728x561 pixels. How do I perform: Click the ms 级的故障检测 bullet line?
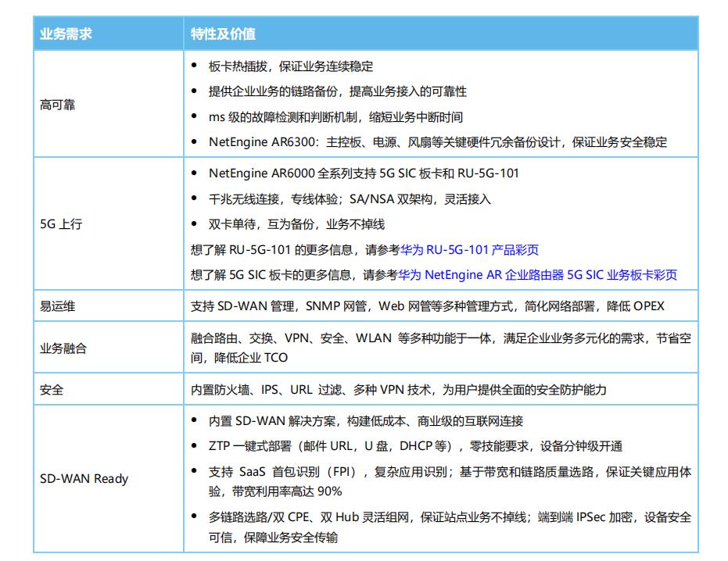pos(335,117)
